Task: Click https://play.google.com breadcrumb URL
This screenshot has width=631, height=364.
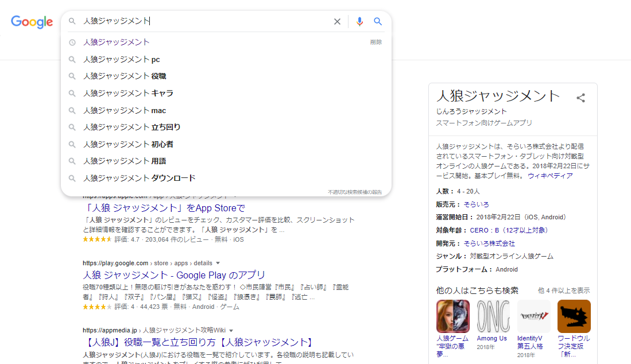Action: [x=115, y=264]
